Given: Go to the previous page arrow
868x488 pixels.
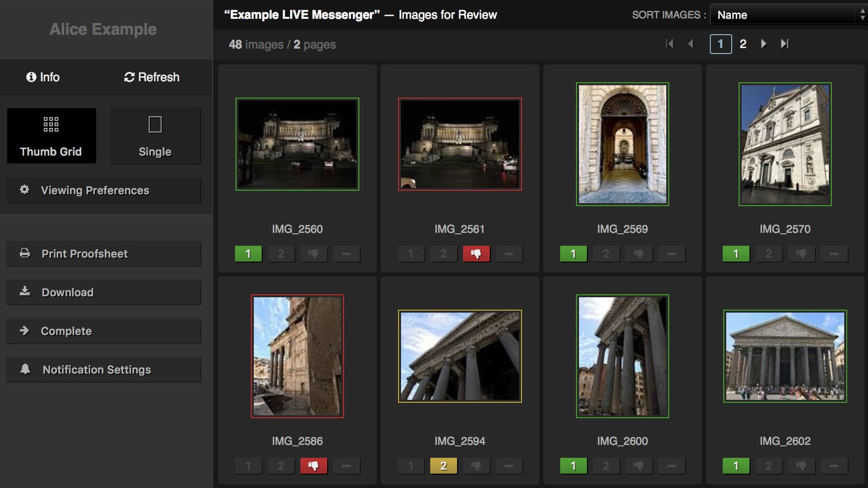Looking at the screenshot, I should point(691,44).
